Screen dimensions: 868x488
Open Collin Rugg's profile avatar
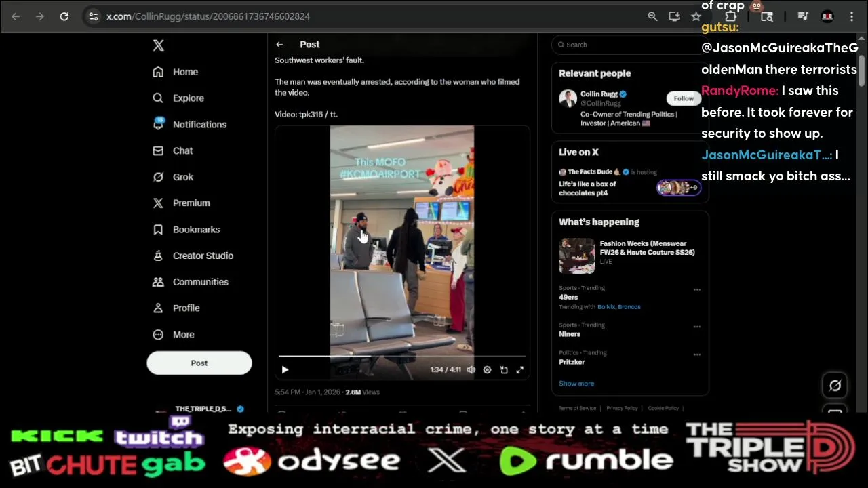(568, 98)
